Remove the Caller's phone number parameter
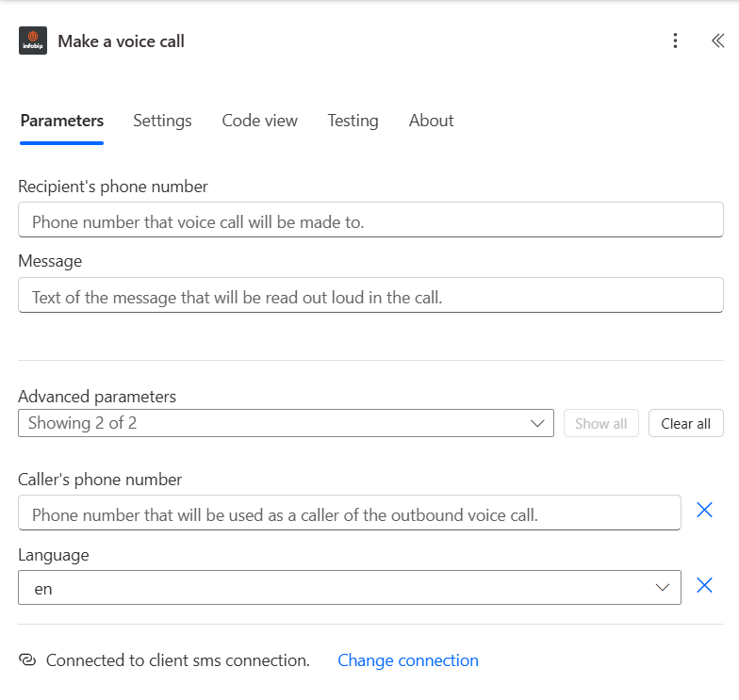Viewport: 739px width, 700px height. pyautogui.click(x=704, y=510)
